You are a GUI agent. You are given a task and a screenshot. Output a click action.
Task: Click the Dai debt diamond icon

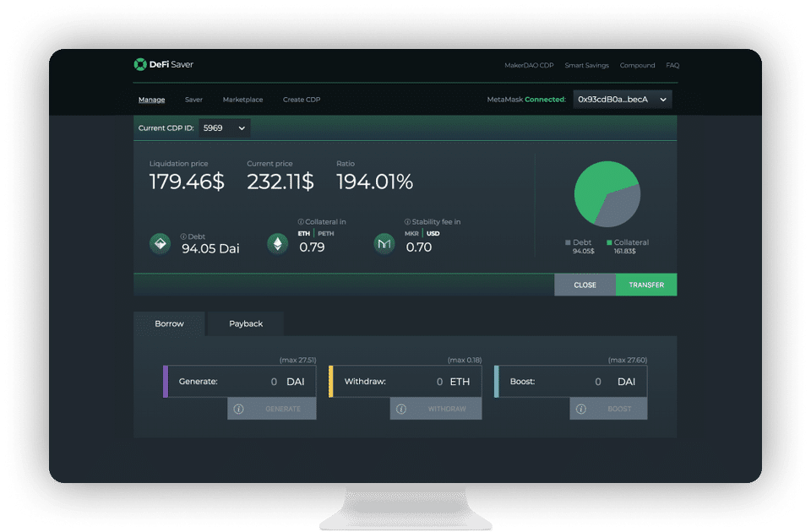tap(161, 243)
